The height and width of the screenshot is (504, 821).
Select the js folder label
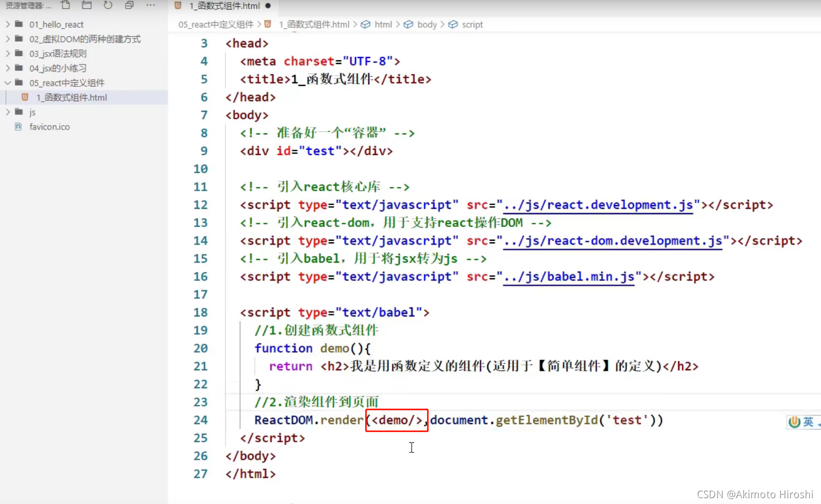33,112
